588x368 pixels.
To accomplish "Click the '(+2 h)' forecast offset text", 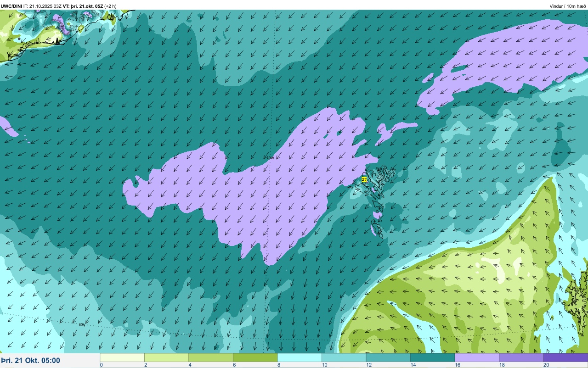I will point(111,6).
